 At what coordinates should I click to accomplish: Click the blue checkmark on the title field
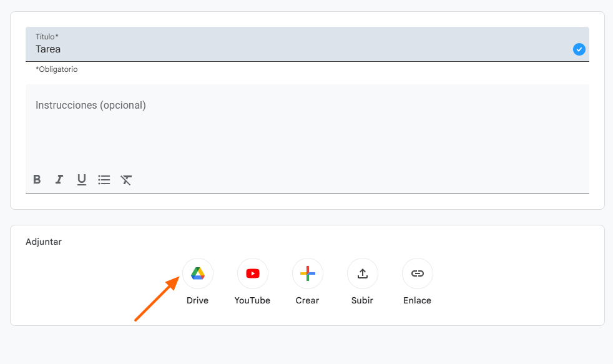(x=579, y=49)
